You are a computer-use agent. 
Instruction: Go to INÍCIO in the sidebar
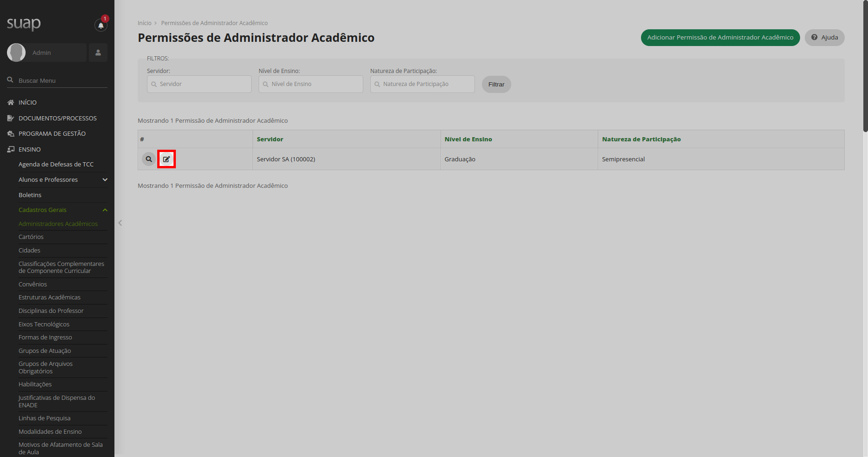27,102
